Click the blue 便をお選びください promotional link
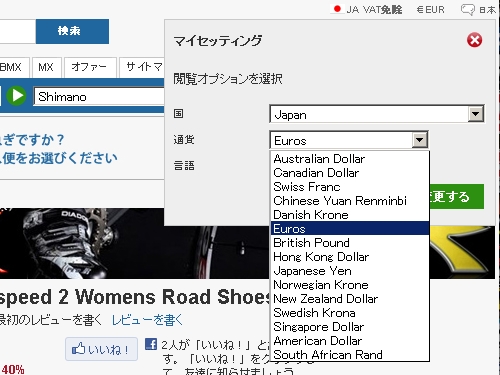Viewport: 500px width, 375px height. click(59, 158)
